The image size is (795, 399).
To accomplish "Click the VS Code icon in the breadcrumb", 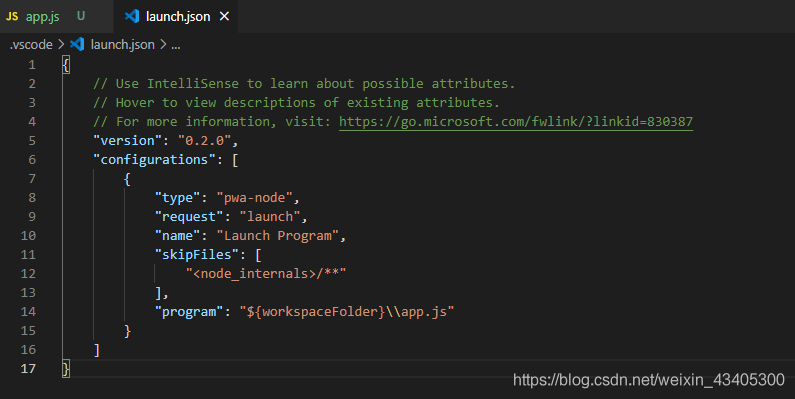I will (x=77, y=44).
